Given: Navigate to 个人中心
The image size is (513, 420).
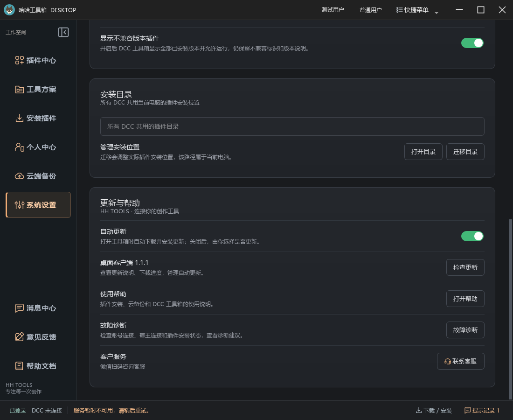Looking at the screenshot, I should coord(38,147).
